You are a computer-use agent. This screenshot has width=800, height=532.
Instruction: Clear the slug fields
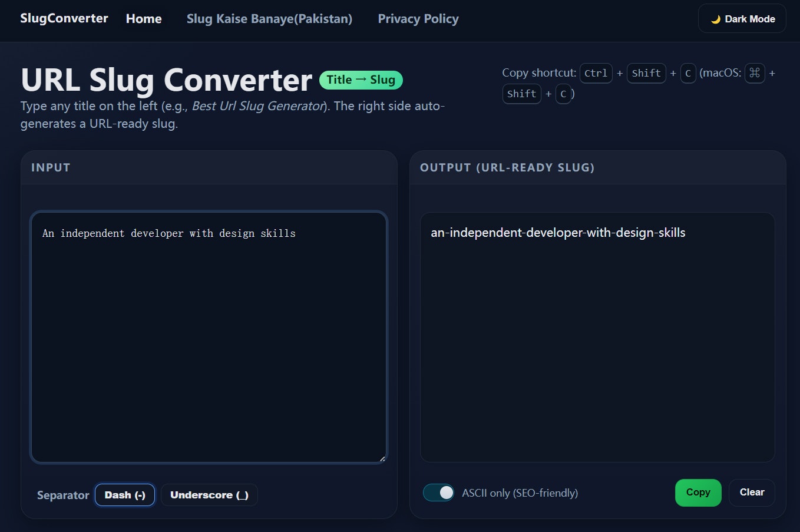(x=752, y=493)
